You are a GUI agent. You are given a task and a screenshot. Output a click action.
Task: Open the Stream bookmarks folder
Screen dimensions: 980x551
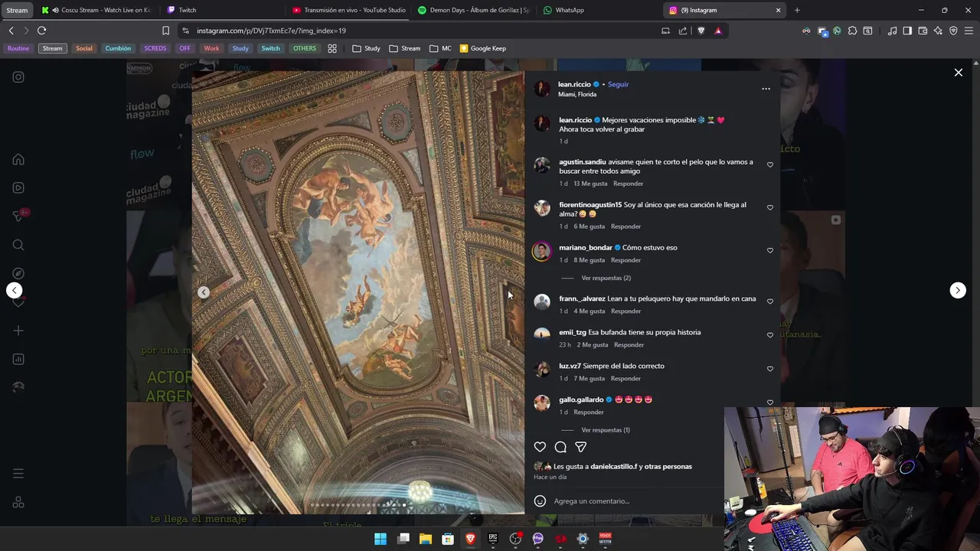(404, 48)
